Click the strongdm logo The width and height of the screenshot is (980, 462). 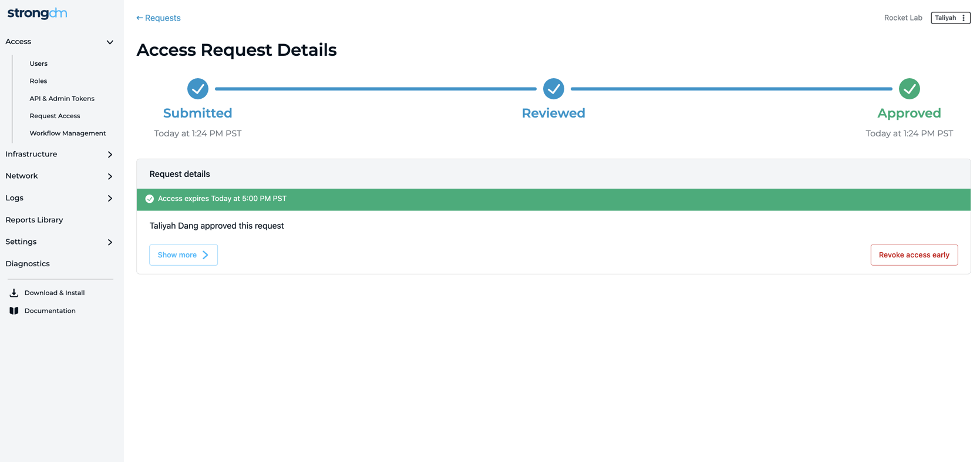coord(37,14)
